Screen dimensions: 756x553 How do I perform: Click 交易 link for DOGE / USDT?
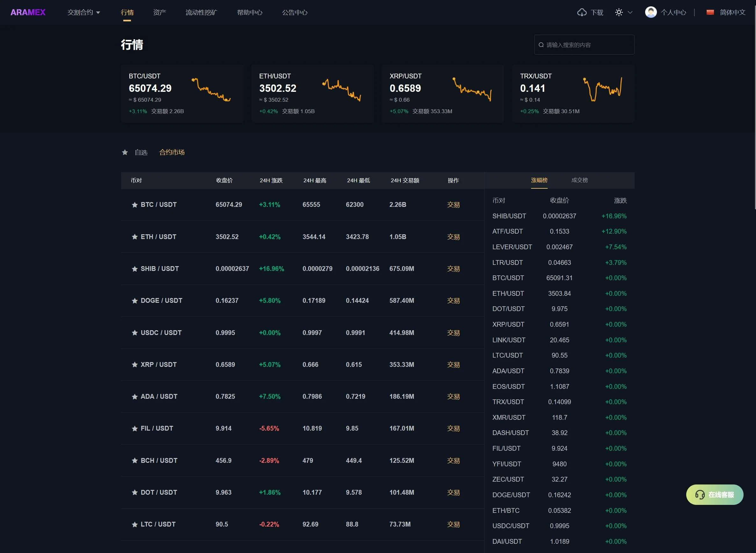[x=453, y=301]
